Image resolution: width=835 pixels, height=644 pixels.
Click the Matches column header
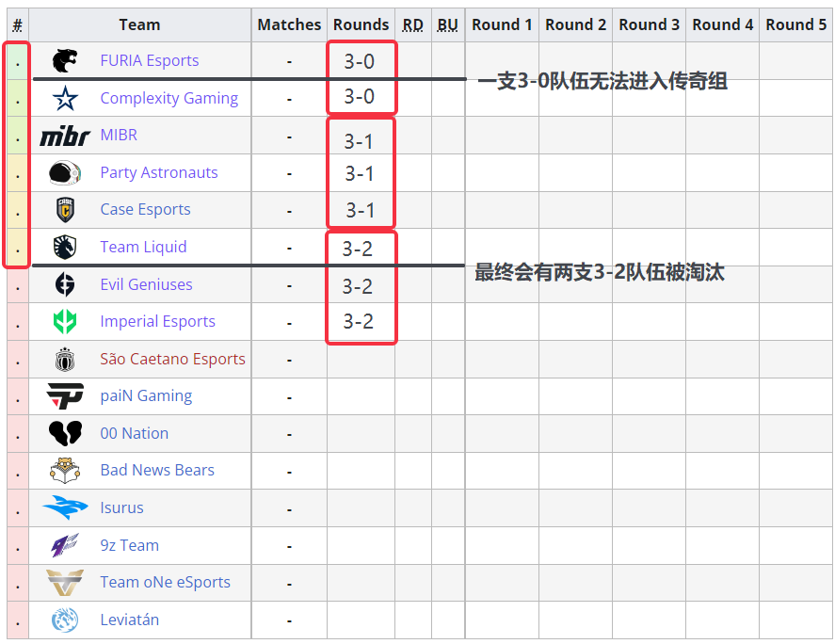click(x=289, y=25)
